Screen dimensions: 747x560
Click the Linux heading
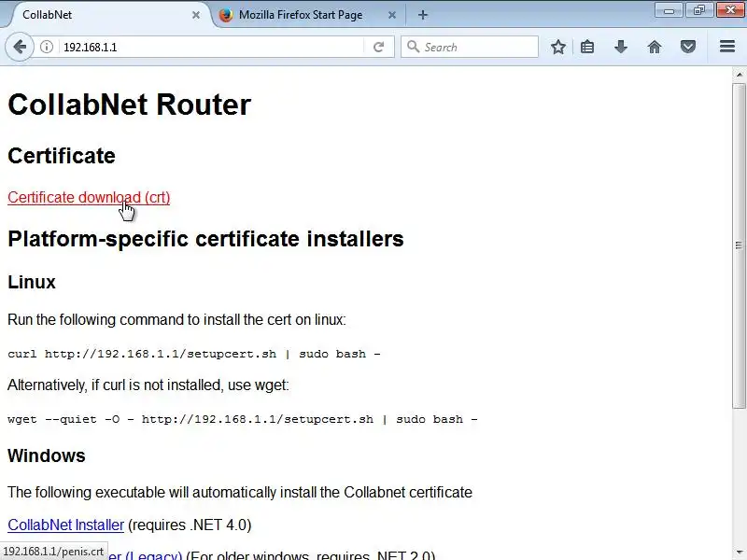(x=32, y=282)
